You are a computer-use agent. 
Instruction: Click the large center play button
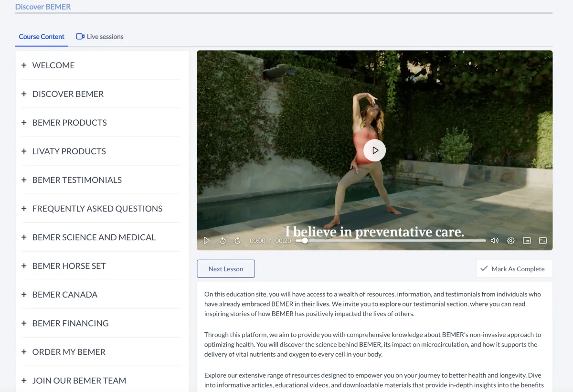click(x=375, y=150)
